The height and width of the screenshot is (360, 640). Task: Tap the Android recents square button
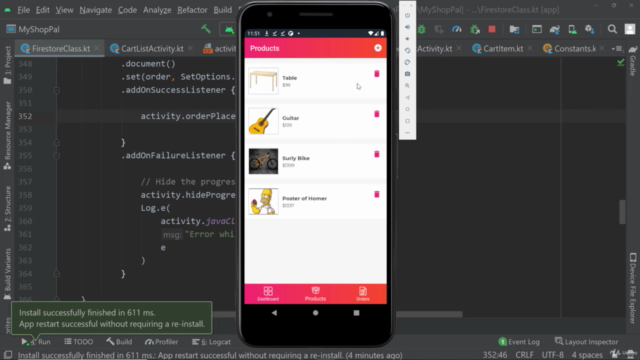(356, 313)
